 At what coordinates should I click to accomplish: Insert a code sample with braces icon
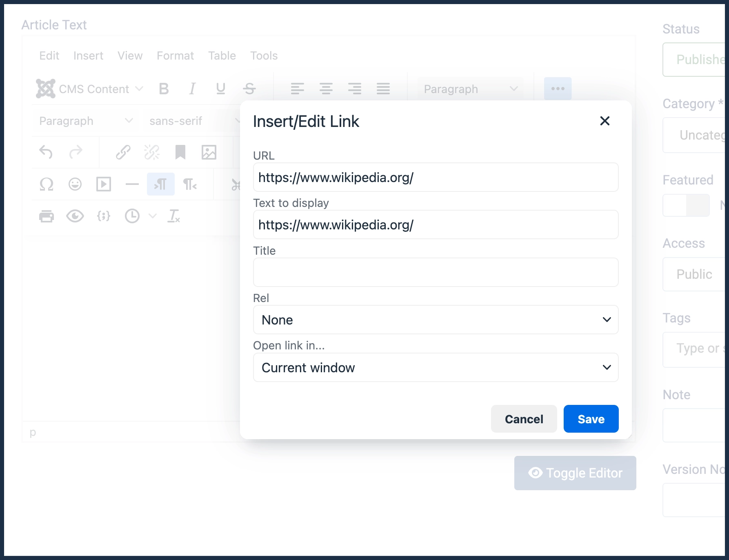(x=103, y=216)
